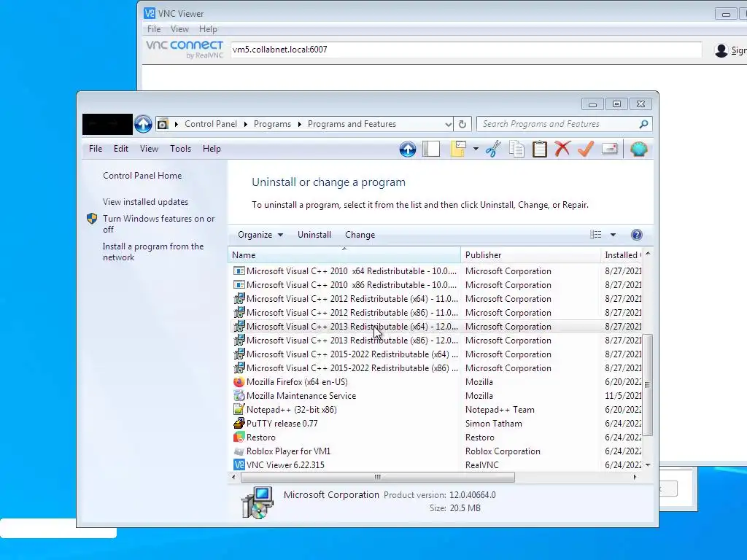Viewport: 747px width, 560px height.
Task: Click the refresh icon next to address bar
Action: [462, 124]
